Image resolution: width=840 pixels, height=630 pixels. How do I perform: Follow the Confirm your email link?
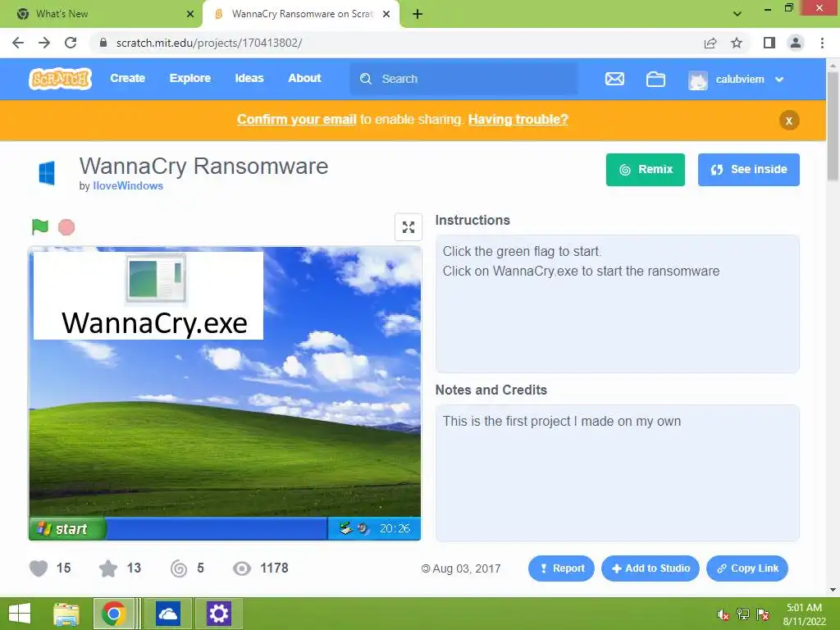(x=297, y=120)
